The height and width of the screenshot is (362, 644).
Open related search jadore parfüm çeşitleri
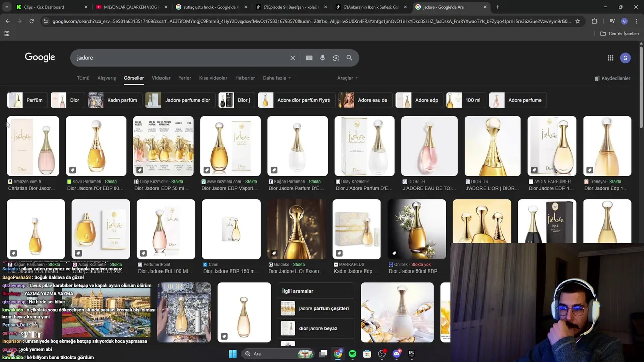(x=315, y=308)
